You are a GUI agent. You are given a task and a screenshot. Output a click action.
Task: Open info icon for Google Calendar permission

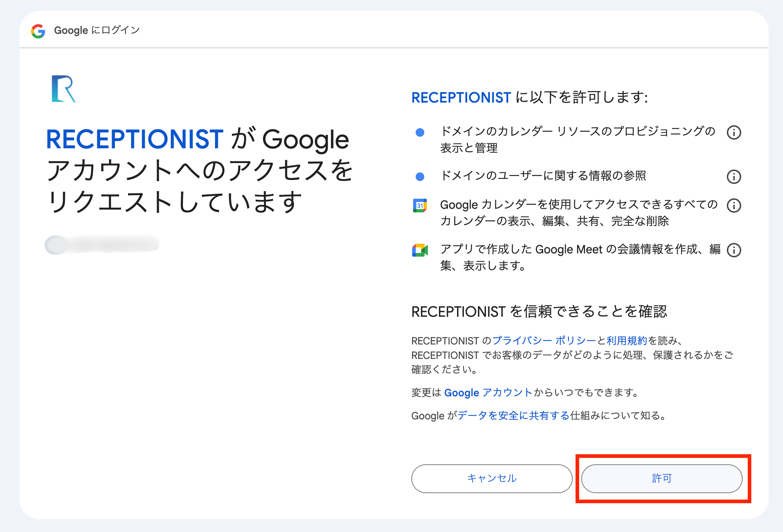pyautogui.click(x=734, y=206)
